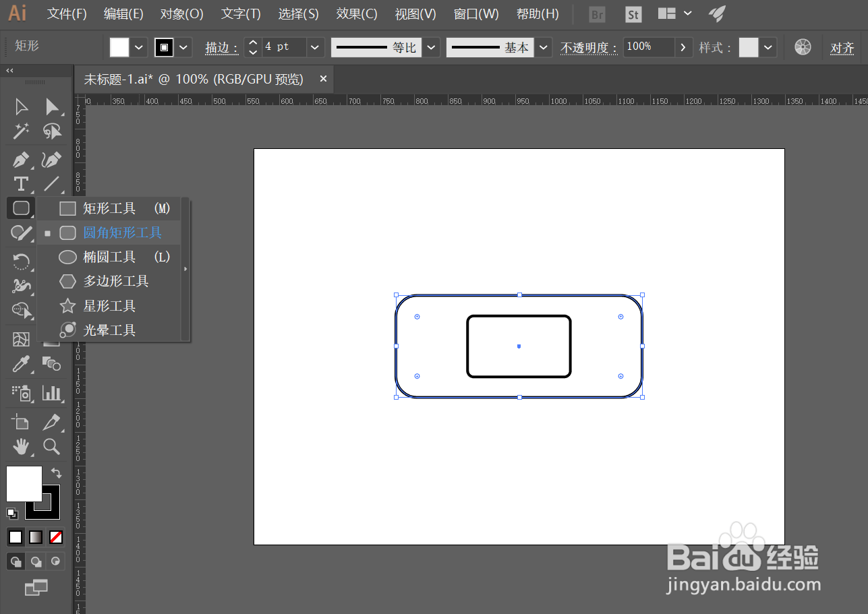Open the 文字(T) menu
868x614 pixels.
point(241,14)
